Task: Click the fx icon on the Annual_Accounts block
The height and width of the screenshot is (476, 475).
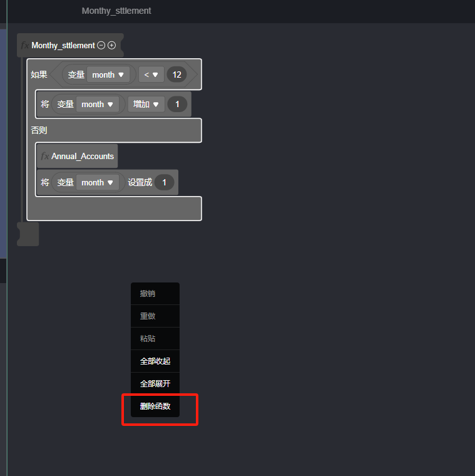Action: point(45,156)
